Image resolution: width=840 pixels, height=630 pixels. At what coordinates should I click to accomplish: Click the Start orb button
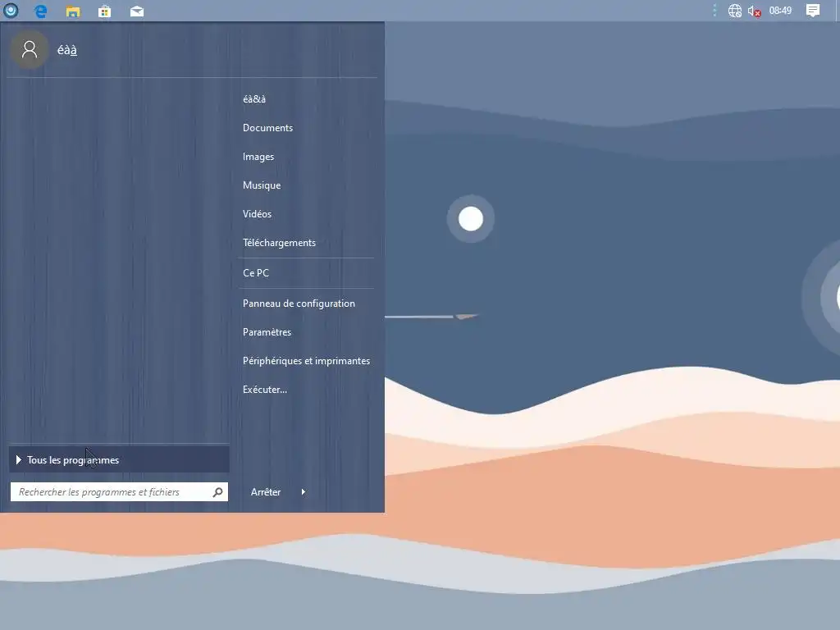pos(11,10)
